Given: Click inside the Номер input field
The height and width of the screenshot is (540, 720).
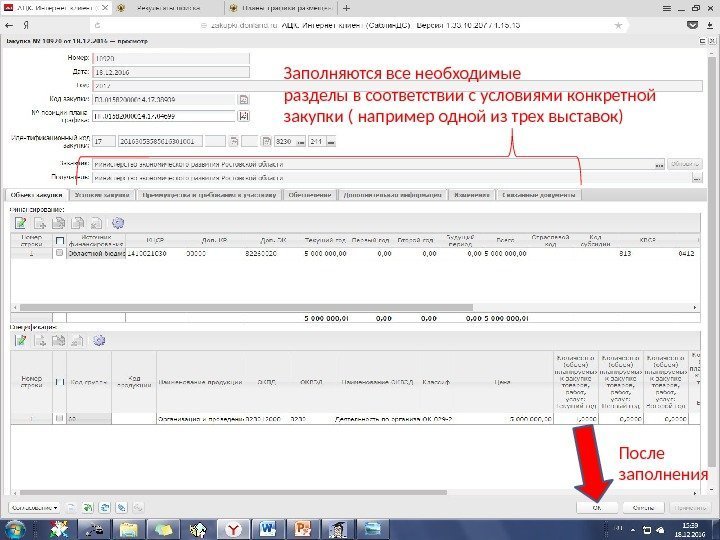Looking at the screenshot, I should [x=171, y=58].
